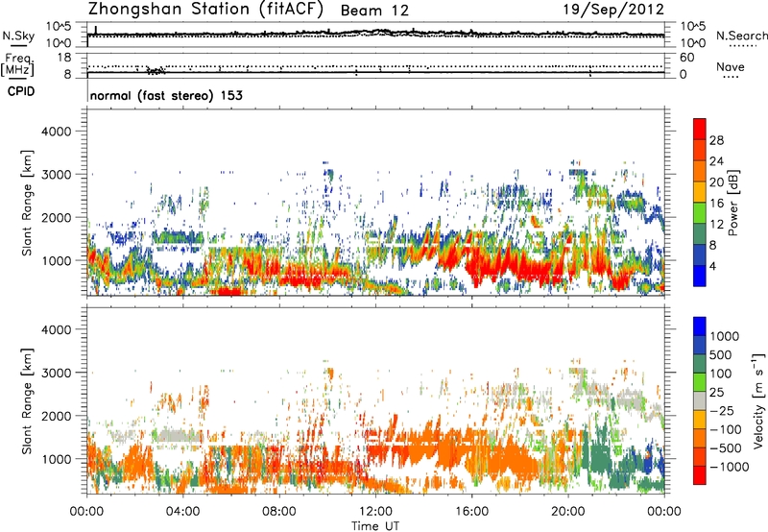Image resolution: width=768 pixels, height=532 pixels.
Task: Click '4000' on the power panel range axis
Action: pos(56,132)
